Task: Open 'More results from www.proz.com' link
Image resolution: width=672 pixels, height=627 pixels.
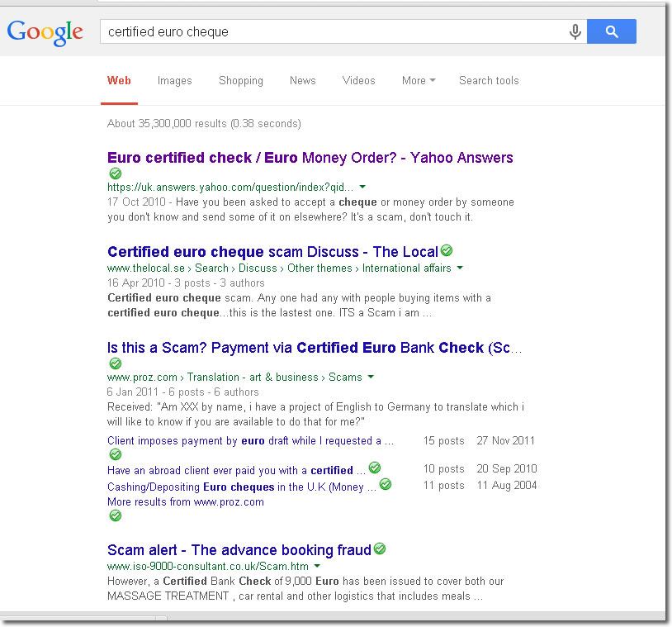Action: click(186, 501)
